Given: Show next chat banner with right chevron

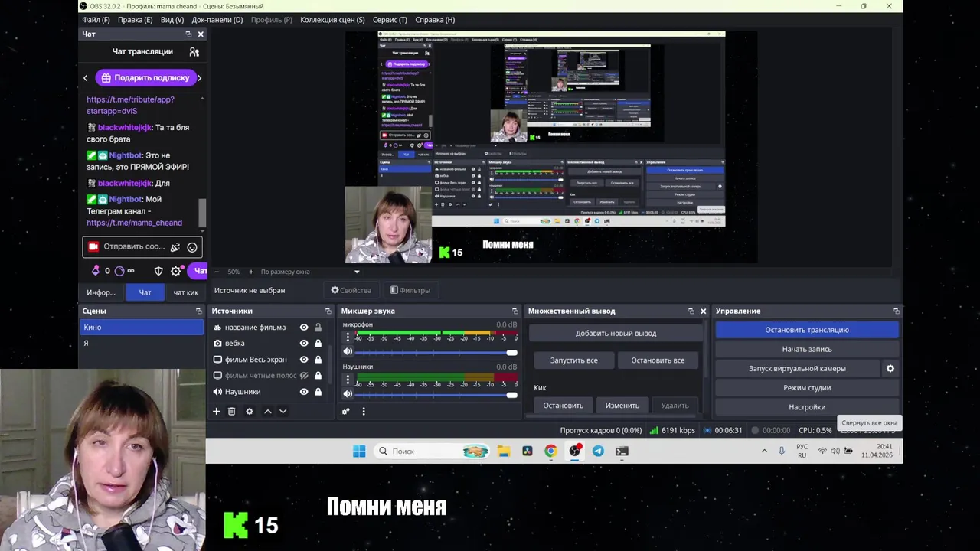Looking at the screenshot, I should tap(199, 78).
